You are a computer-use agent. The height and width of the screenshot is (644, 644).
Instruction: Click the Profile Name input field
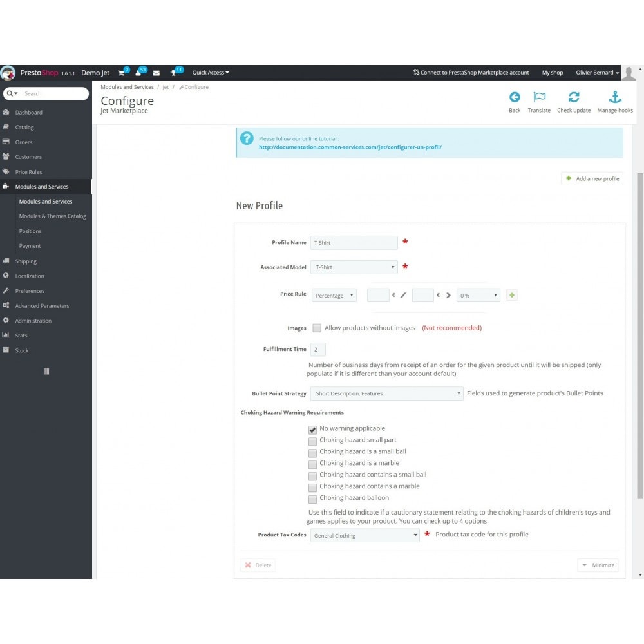(x=354, y=243)
